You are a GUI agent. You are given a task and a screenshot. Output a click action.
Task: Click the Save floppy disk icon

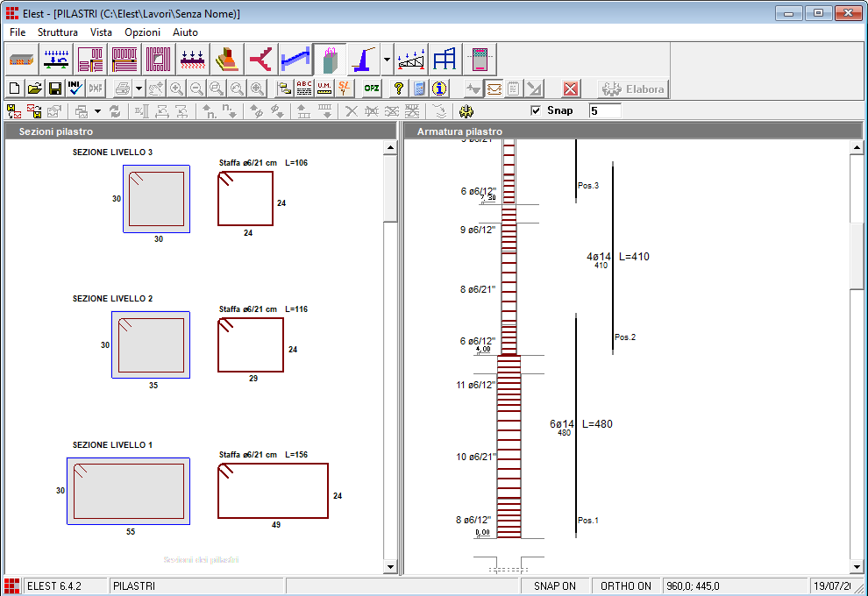click(x=54, y=89)
